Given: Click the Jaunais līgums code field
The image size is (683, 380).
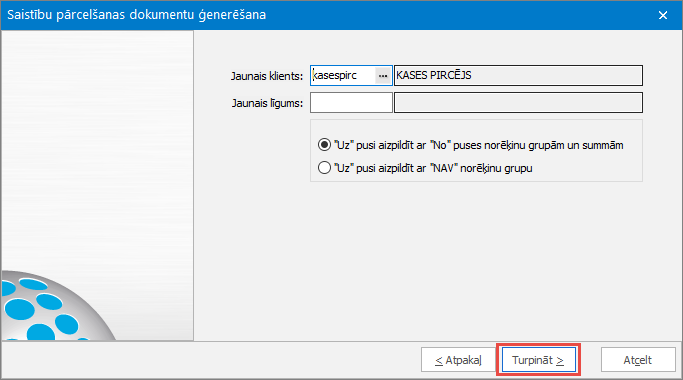Looking at the screenshot, I should point(351,103).
